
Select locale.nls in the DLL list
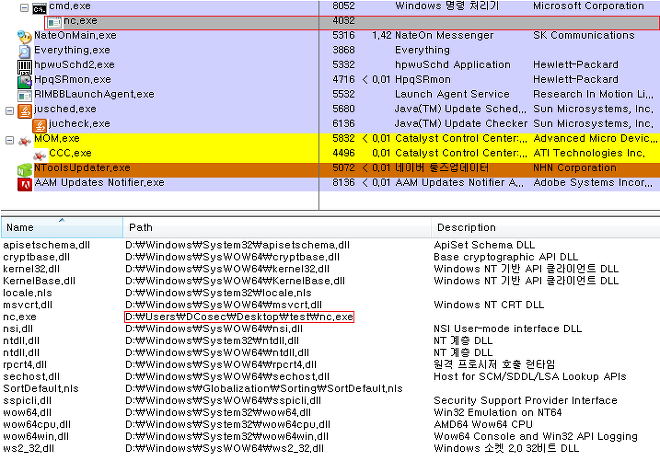click(x=27, y=293)
